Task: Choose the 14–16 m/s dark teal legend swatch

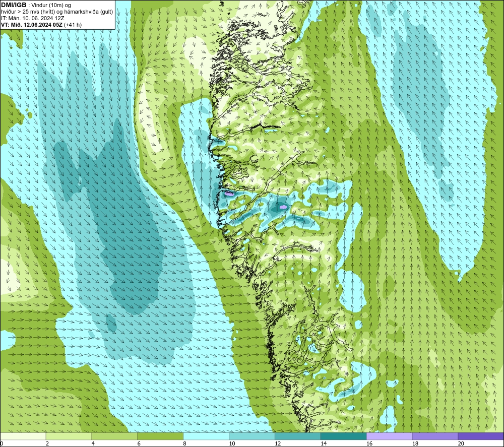Action: pos(344,436)
